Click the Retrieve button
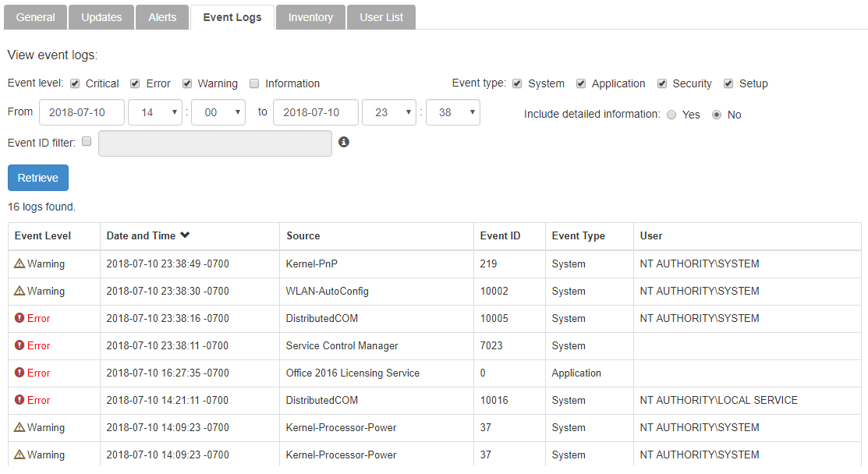The height and width of the screenshot is (474, 868). coord(37,178)
